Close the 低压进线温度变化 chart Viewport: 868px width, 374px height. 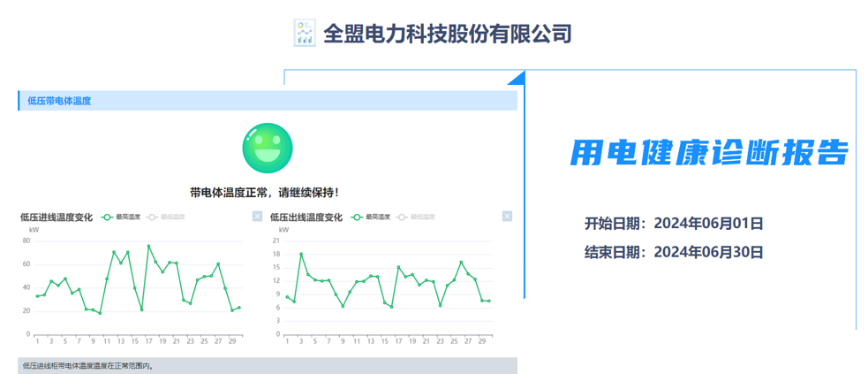click(x=257, y=217)
